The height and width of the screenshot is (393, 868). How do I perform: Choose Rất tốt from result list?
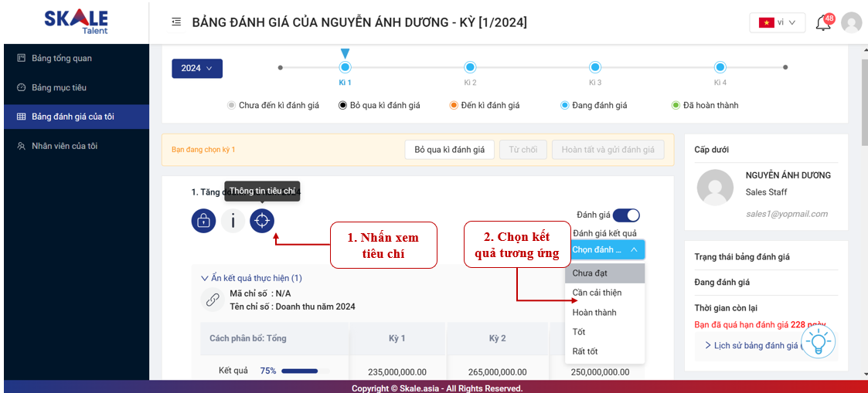pos(585,351)
